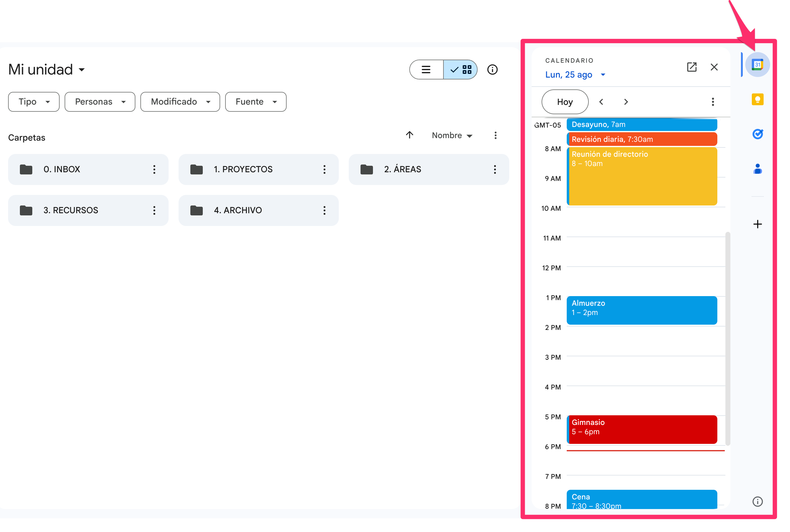Expand the Modificado filter dropdown
Screen dimensions: 790x532
pos(180,102)
